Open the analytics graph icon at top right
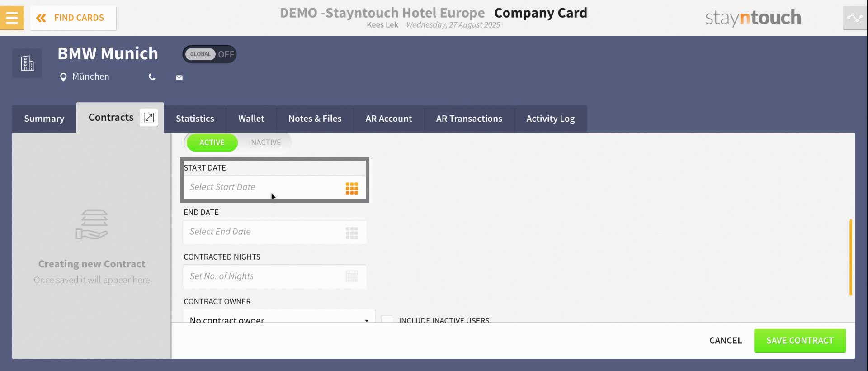868x371 pixels. [855, 18]
